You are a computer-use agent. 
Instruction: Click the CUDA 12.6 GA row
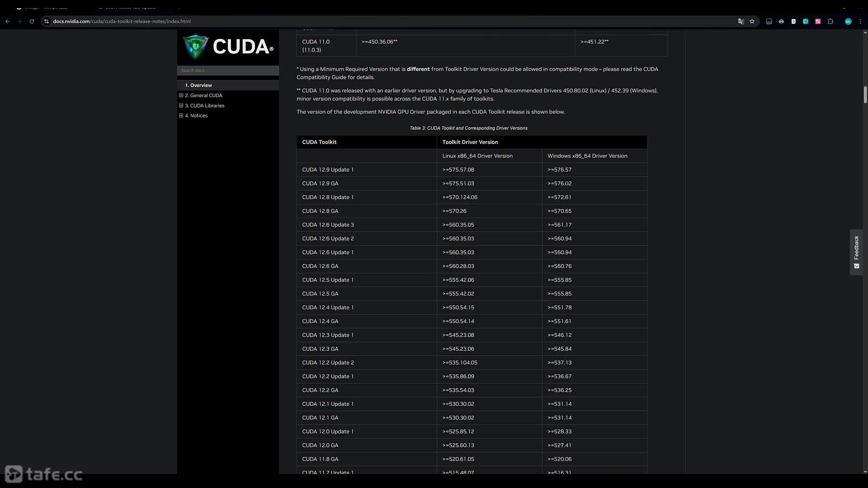click(472, 266)
